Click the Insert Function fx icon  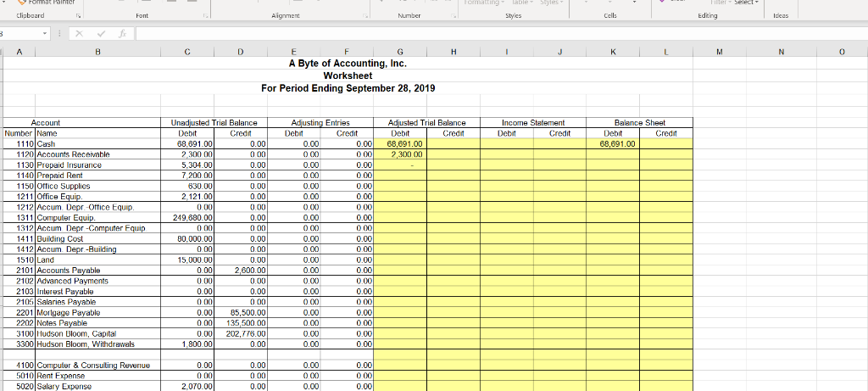pyautogui.click(x=120, y=34)
